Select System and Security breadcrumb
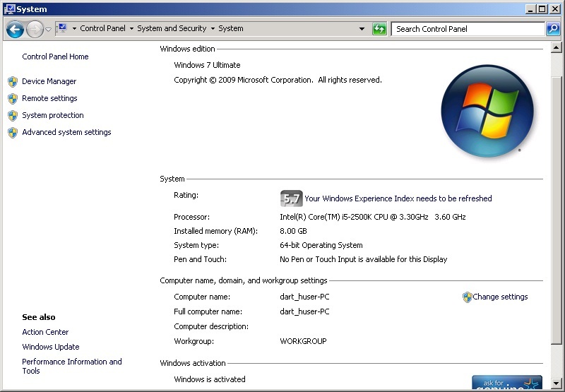Screen dimensions: 565x392 point(172,28)
